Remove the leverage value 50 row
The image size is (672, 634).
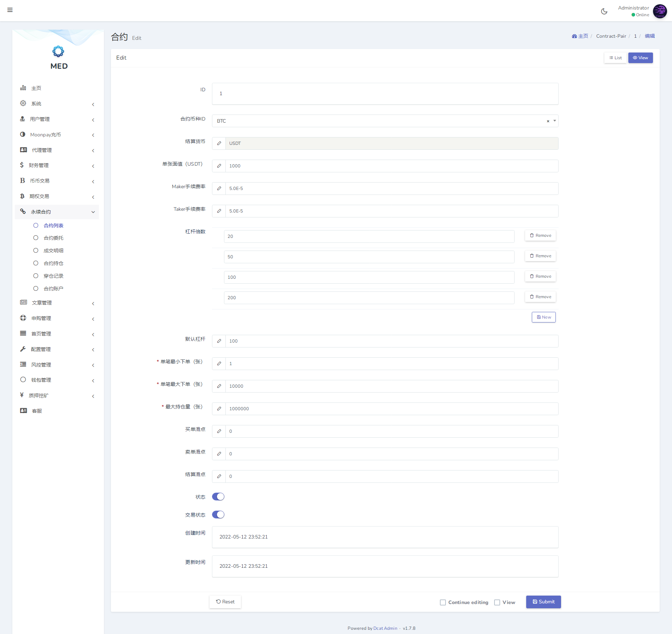540,256
